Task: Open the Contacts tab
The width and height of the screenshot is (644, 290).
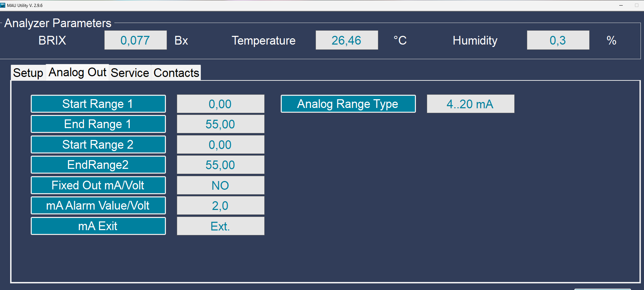Action: (176, 73)
